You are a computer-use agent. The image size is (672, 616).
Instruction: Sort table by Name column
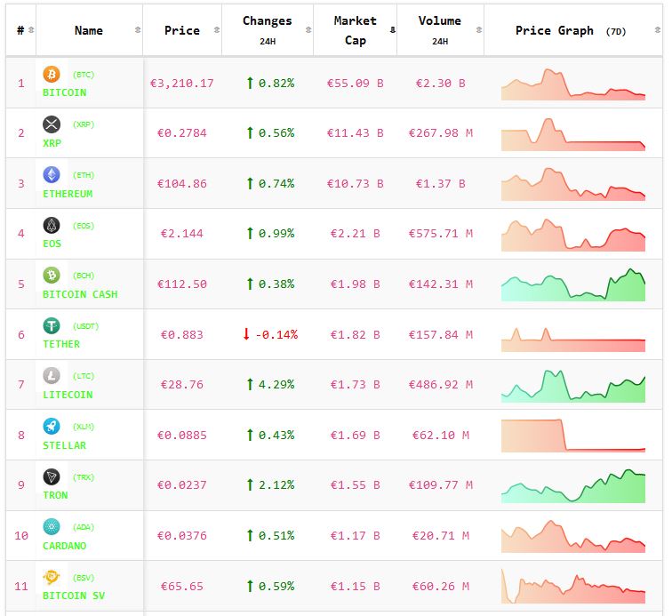coord(89,30)
